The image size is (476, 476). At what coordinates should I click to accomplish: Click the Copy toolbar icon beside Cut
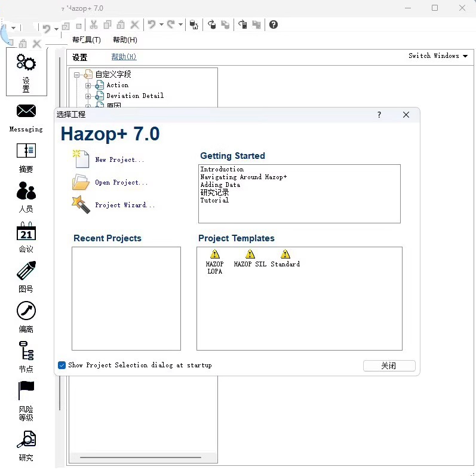point(108,24)
